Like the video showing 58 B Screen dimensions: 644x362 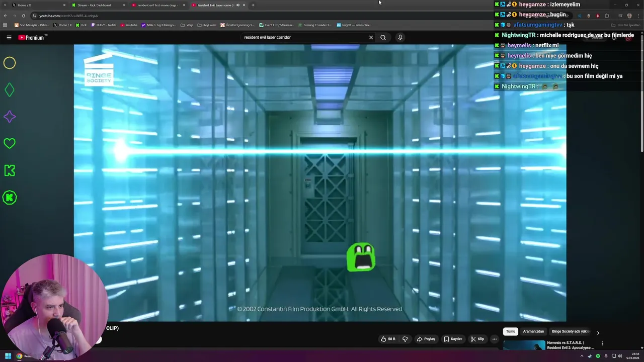pos(388,339)
